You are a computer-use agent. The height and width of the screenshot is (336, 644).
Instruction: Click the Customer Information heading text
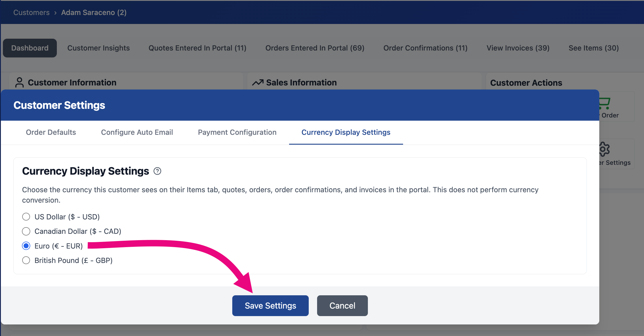[x=72, y=83]
